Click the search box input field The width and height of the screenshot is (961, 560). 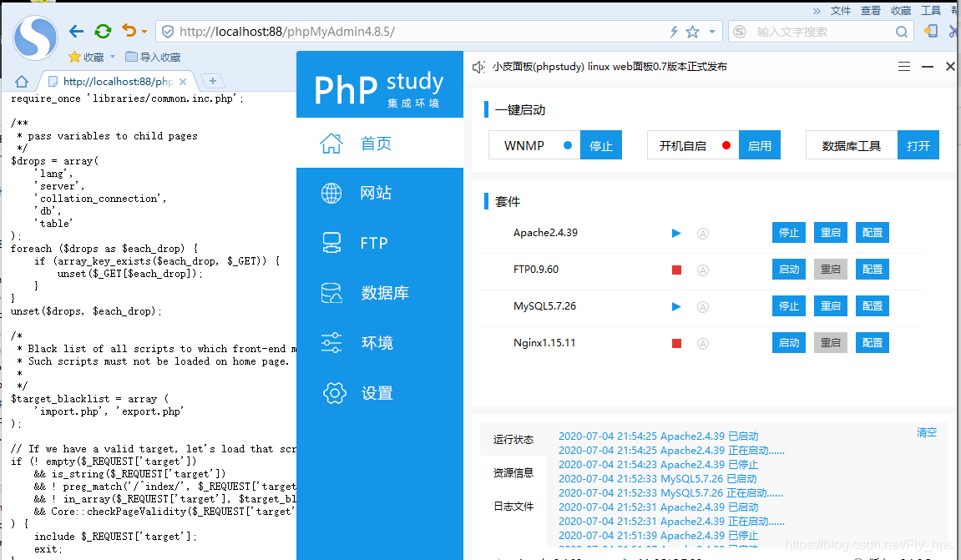(x=822, y=32)
